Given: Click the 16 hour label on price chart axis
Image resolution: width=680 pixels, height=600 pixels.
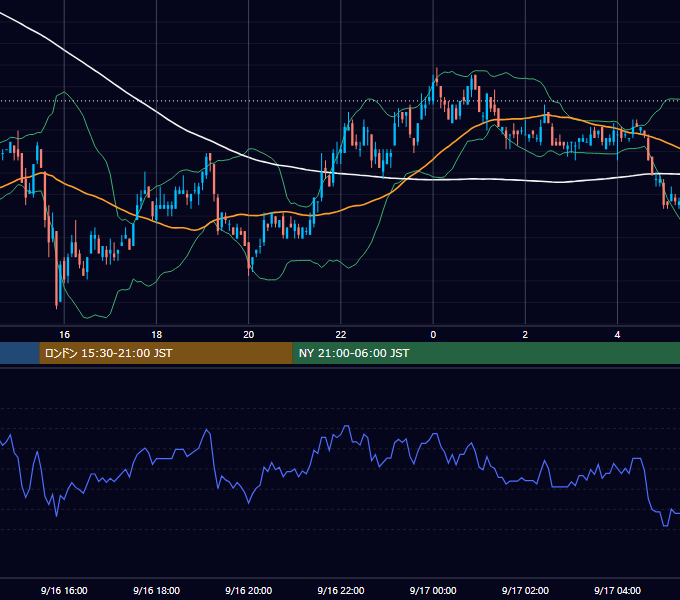Looking at the screenshot, I should point(64,335).
